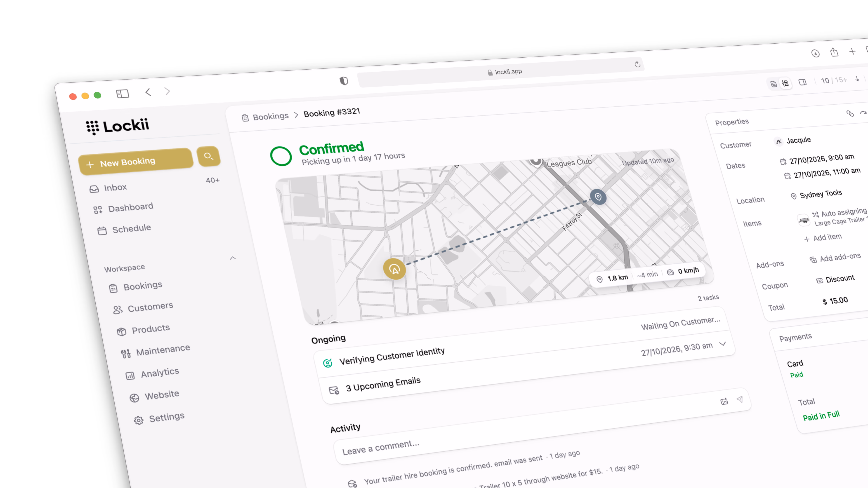Click the $ 15.00 total value

tap(835, 301)
